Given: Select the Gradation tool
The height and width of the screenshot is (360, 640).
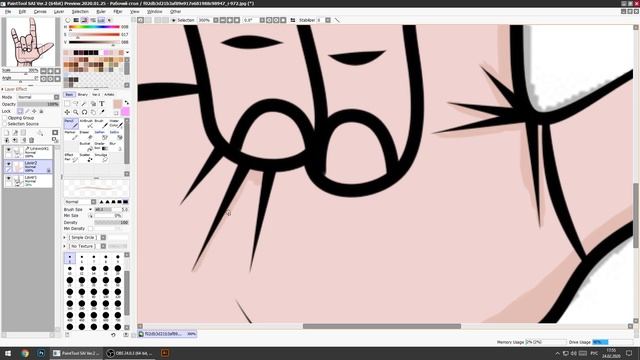Looking at the screenshot, I should pyautogui.click(x=100, y=147).
